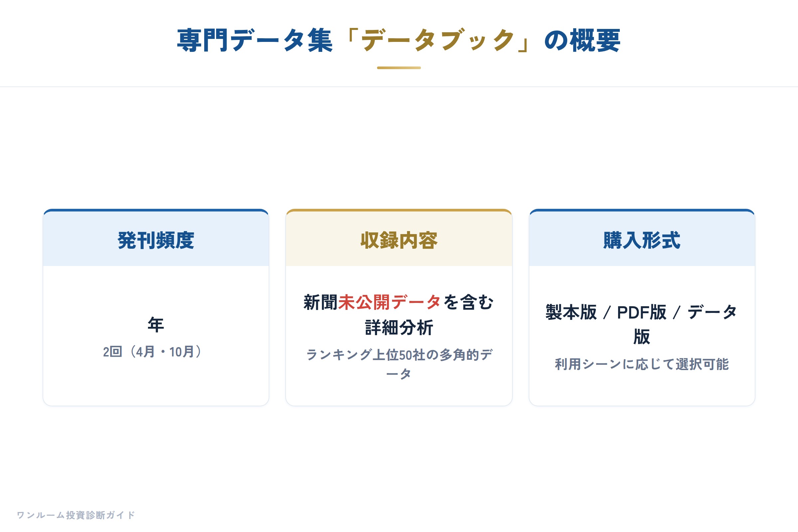Viewport: 798px width, 532px height.
Task: Select the 発刊頻度 card header
Action: 156,240
